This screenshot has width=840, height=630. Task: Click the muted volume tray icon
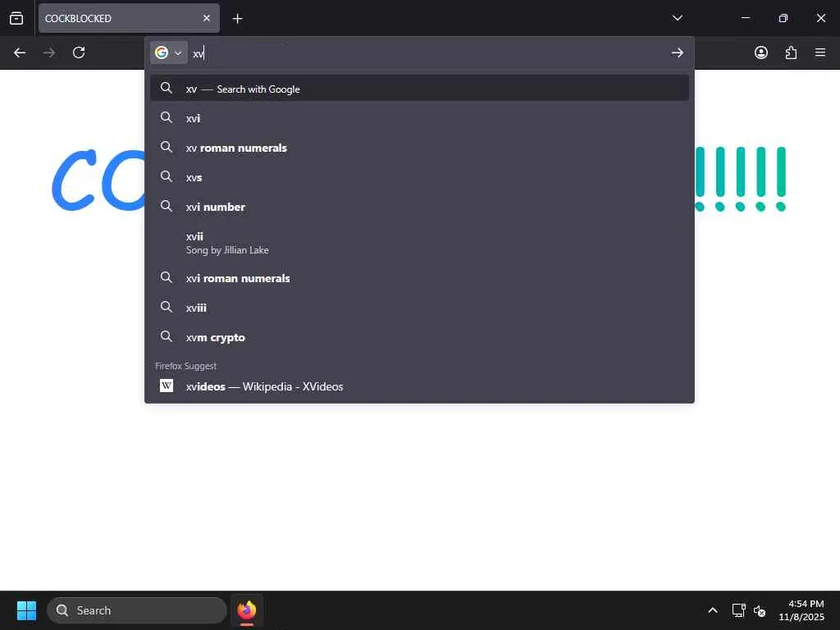coord(760,610)
